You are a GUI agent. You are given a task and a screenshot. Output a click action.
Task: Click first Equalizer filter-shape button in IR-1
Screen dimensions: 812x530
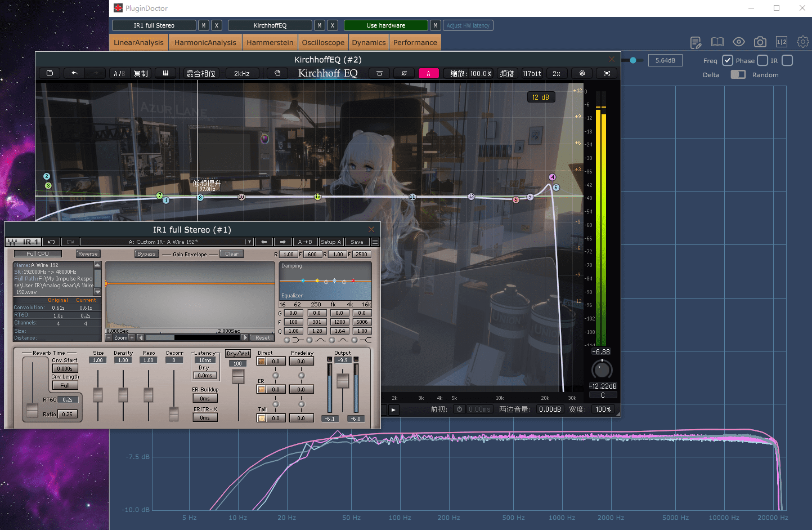pyautogui.click(x=287, y=340)
